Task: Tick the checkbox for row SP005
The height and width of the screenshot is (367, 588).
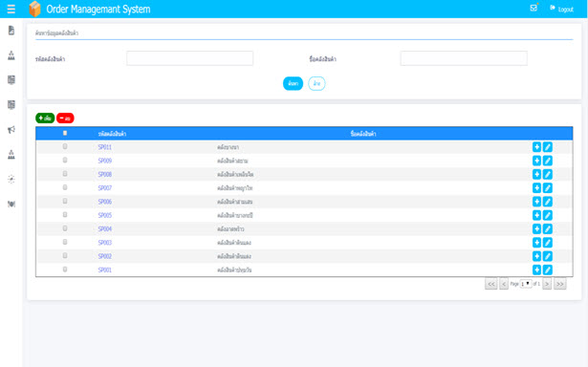Action: [x=65, y=214]
